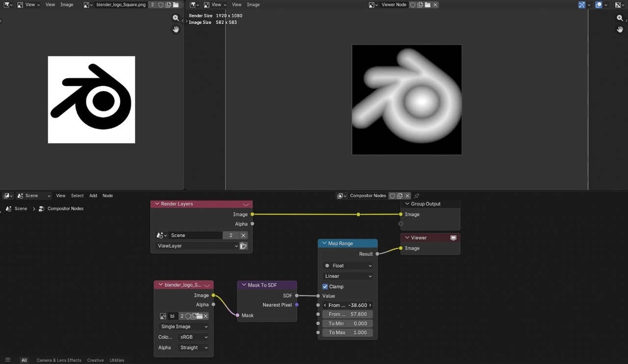Viewport: 628px width, 364px height.
Task: Click To Min field showing 0.000
Action: pos(347,324)
